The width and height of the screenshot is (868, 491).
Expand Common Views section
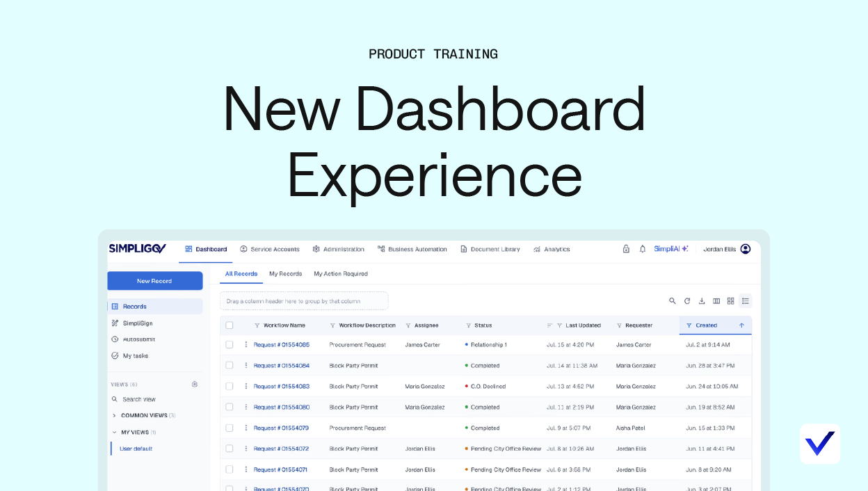pos(143,415)
